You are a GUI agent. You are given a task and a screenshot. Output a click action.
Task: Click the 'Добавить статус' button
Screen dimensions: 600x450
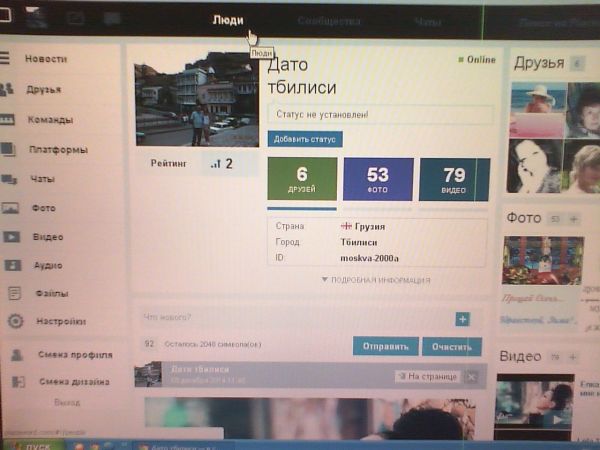point(305,139)
